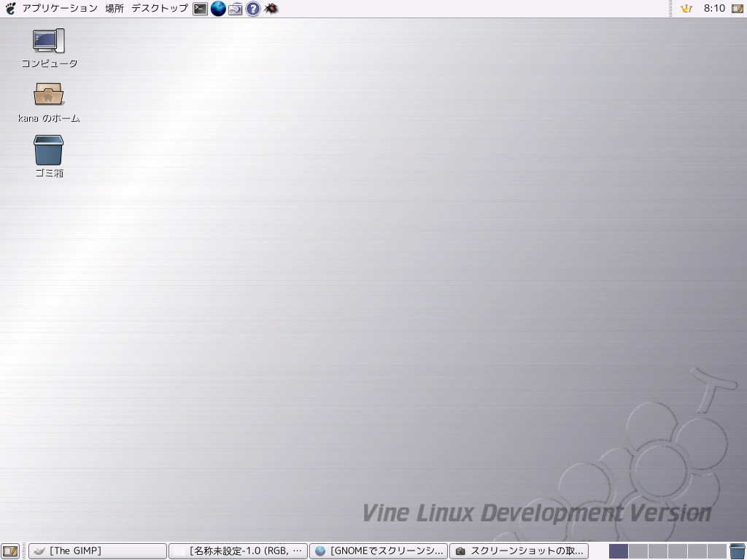Switch to The GIMP taskbar window
Image resolution: width=747 pixels, height=560 pixels.
(98, 551)
